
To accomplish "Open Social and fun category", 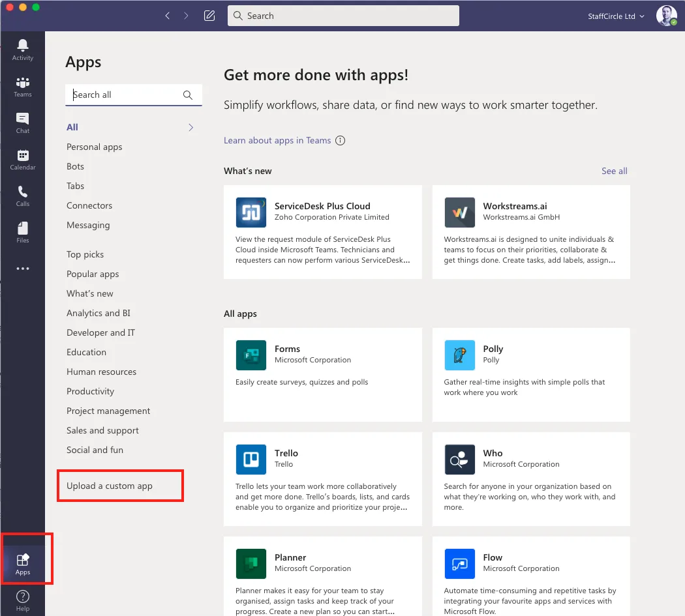I will (x=95, y=450).
